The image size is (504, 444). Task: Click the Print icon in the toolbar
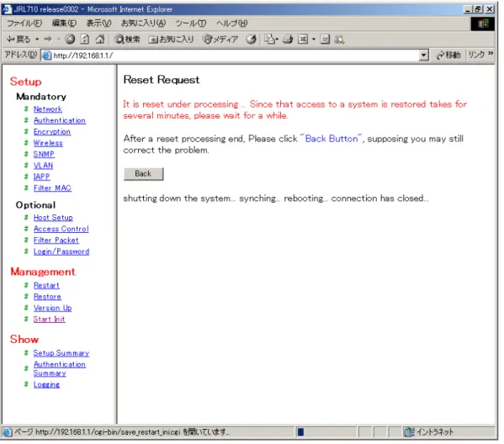(288, 40)
